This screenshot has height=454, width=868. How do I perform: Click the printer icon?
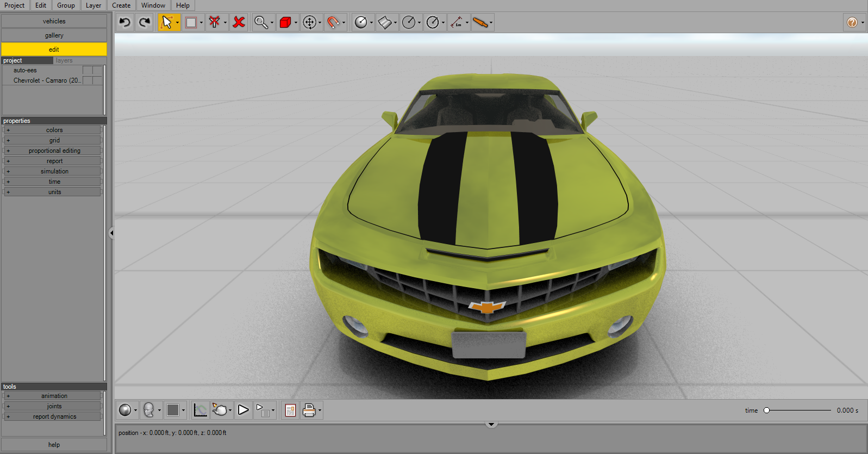[309, 410]
